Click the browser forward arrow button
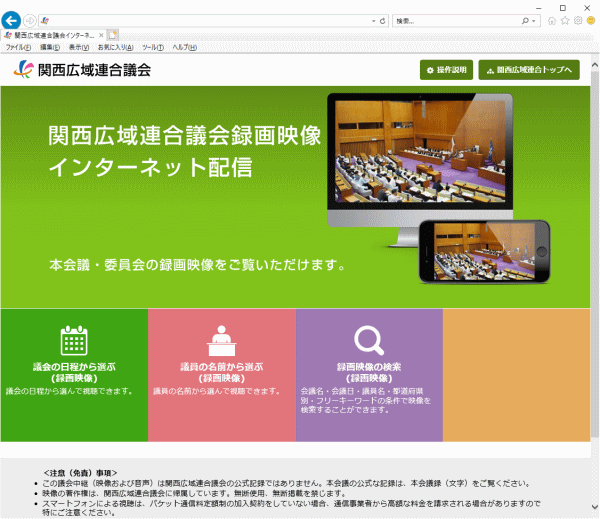The width and height of the screenshot is (600, 519). (x=30, y=21)
